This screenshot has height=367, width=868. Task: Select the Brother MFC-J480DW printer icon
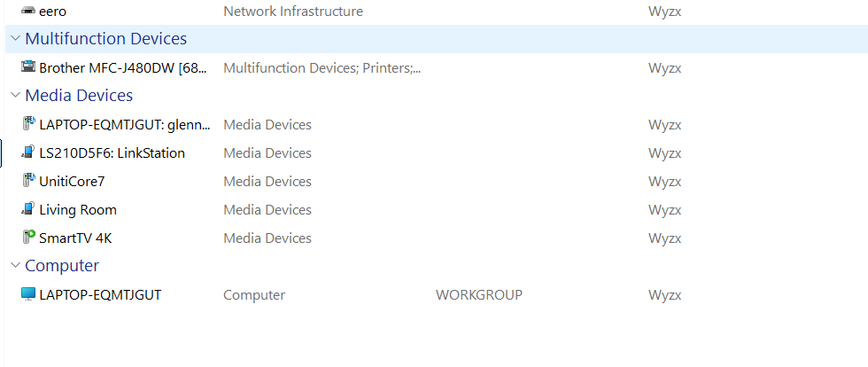pyautogui.click(x=28, y=67)
